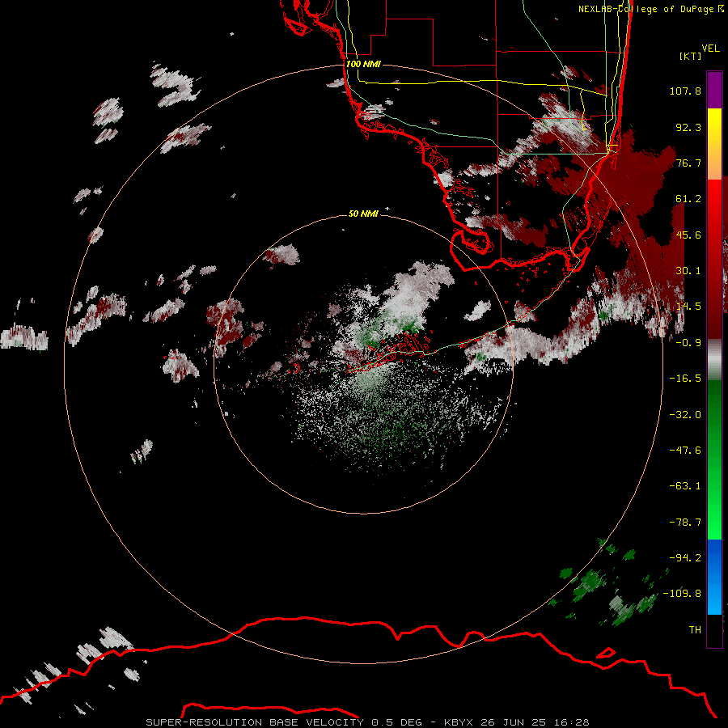
Task: Click the 76.7 velocity scale value
Action: pos(688,163)
